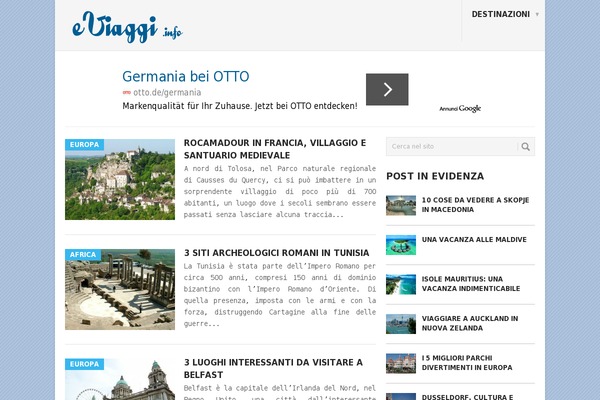Open the otto.de/germania ad link
This screenshot has height=400, width=600.
click(167, 92)
